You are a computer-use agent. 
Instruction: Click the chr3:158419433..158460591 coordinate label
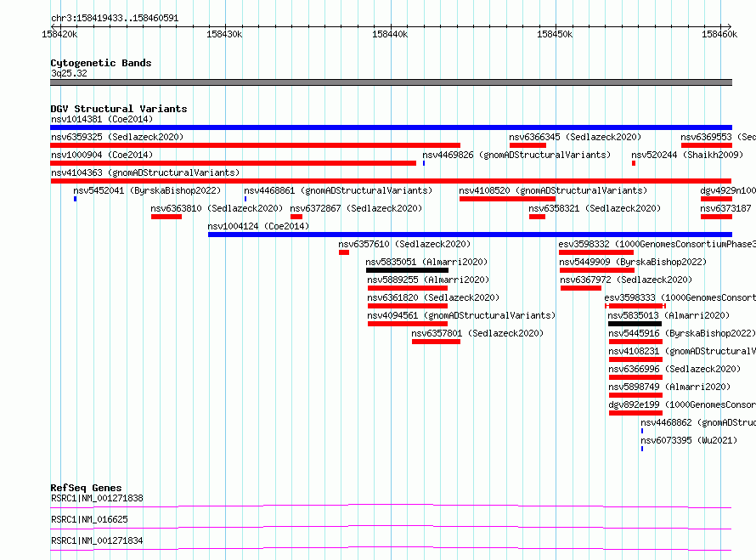[x=115, y=19]
